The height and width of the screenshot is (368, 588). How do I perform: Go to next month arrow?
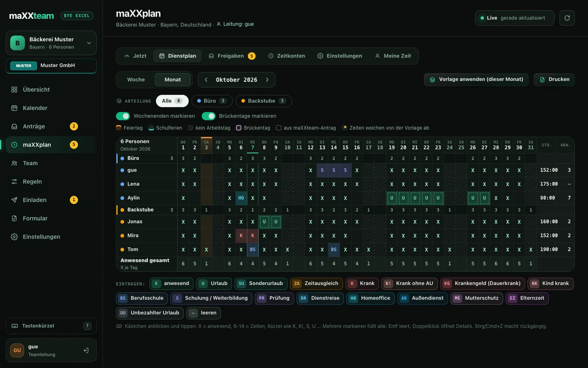click(x=267, y=80)
